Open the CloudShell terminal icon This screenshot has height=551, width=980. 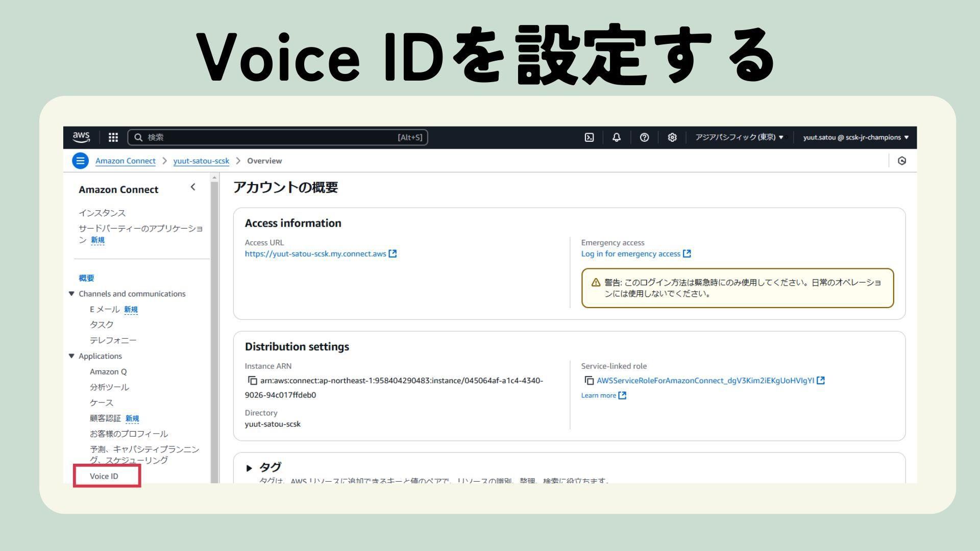589,137
